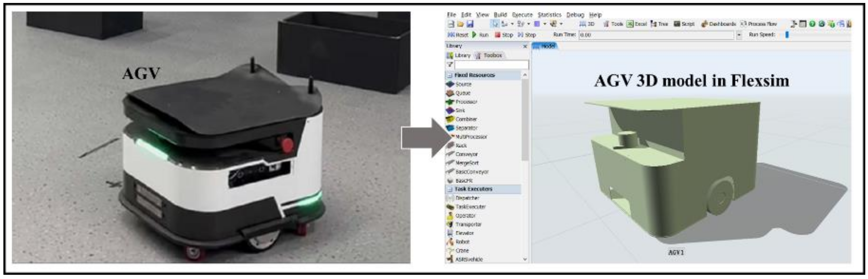Click the Save model disk icon
This screenshot has height=279, width=868.
(470, 24)
